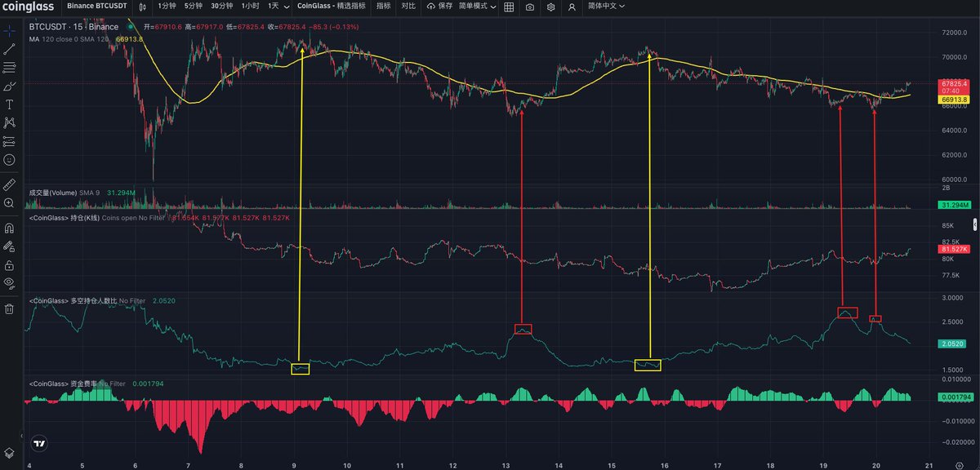
Task: Collapse open interest pane via right-edge arrows
Action: click(973, 224)
